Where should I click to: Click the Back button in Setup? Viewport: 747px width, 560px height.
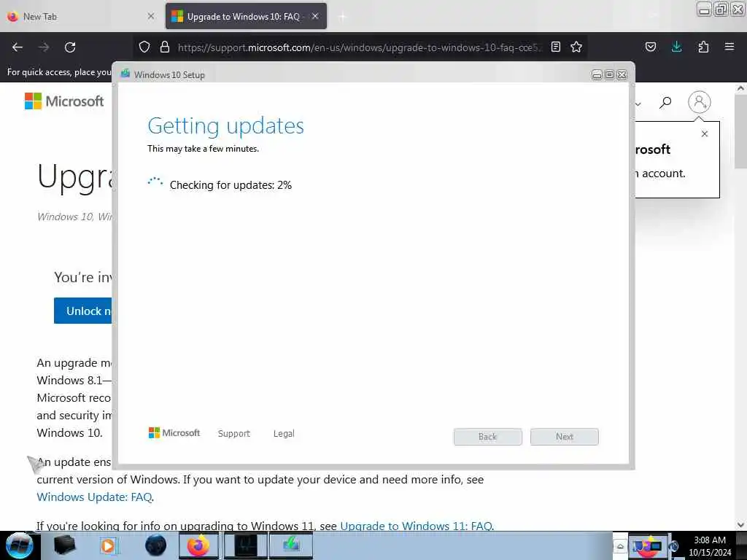pos(487,437)
